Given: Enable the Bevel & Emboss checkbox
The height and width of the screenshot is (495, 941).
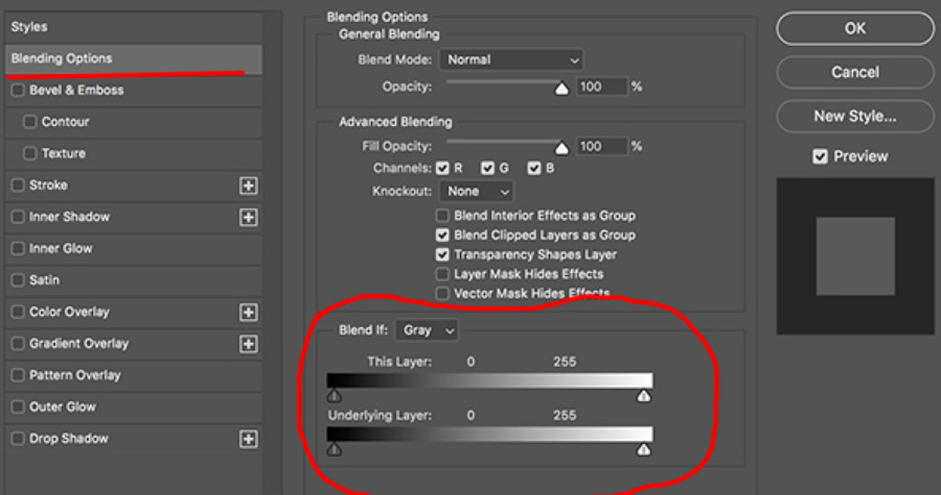Looking at the screenshot, I should tap(18, 90).
